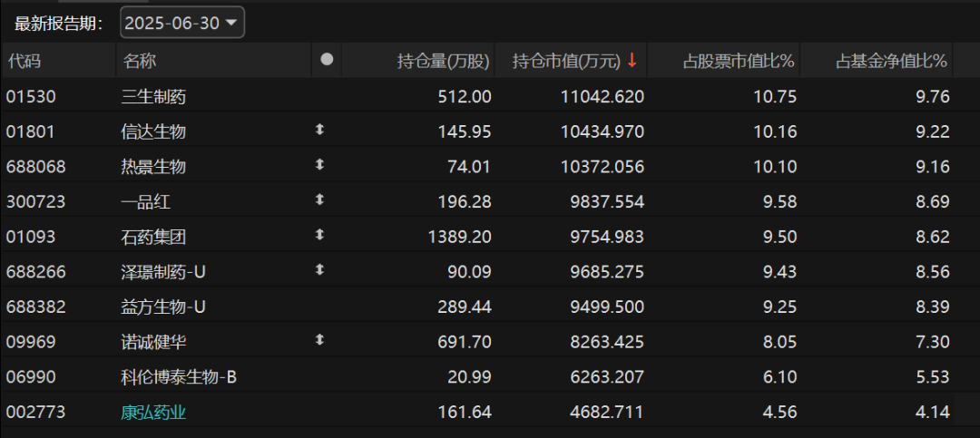The height and width of the screenshot is (438, 980).
Task: Click the up-down arrow icon for 泽璟制药-U
Action: point(319,270)
